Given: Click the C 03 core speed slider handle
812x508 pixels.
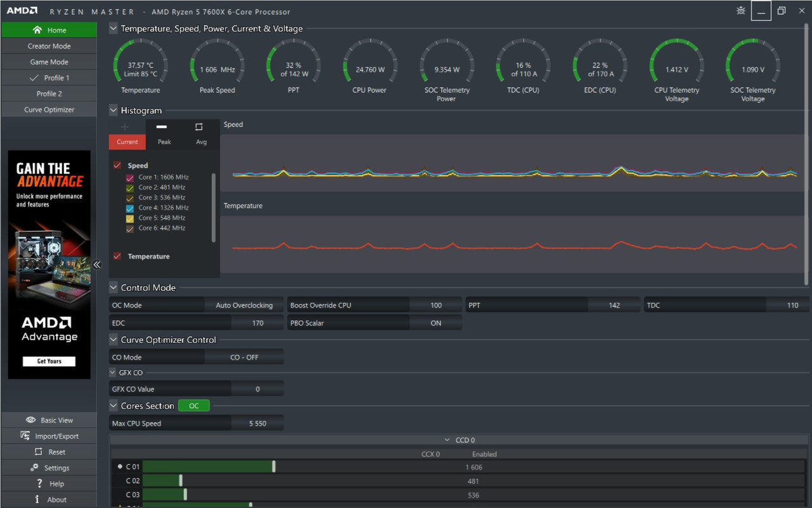Looking at the screenshot, I should click(185, 495).
